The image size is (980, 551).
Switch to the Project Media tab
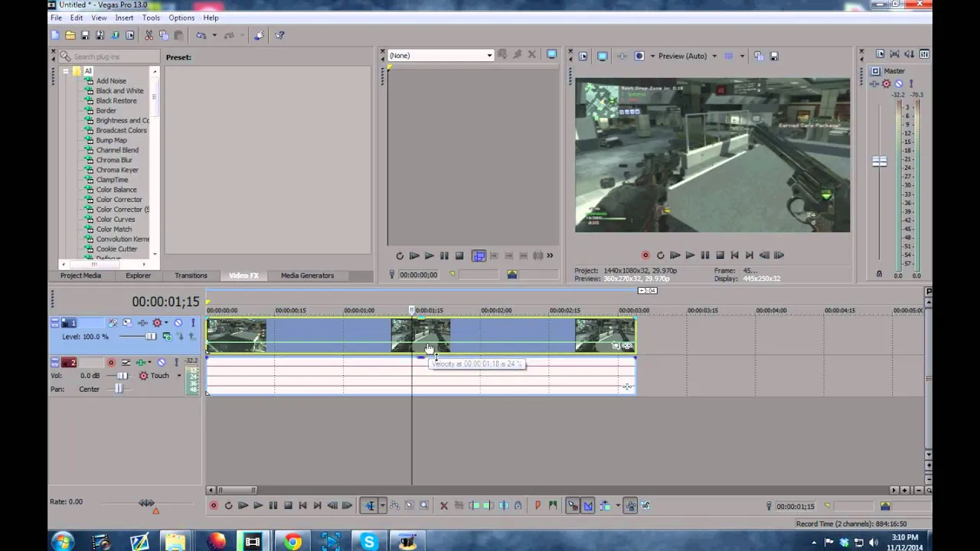pos(80,275)
